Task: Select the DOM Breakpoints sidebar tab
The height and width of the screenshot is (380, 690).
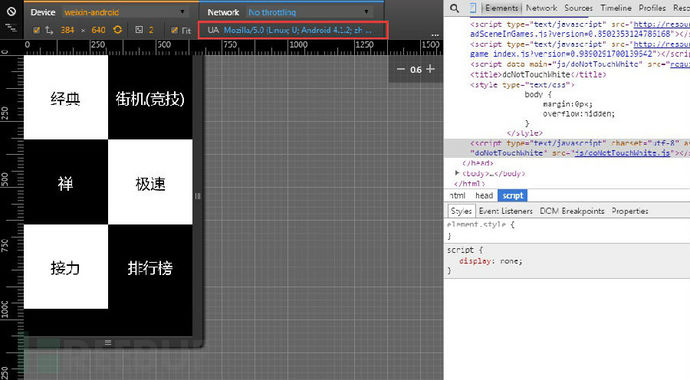Action: pyautogui.click(x=572, y=211)
